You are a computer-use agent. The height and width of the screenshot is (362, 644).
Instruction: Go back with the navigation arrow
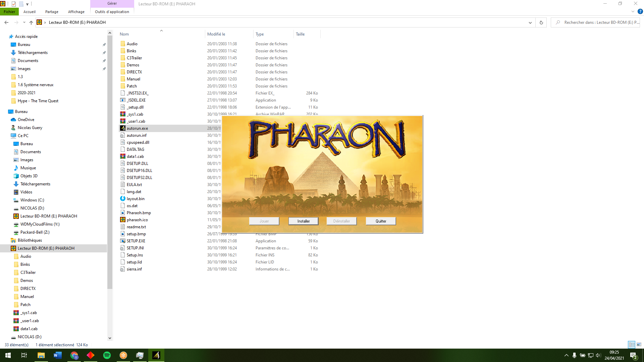pyautogui.click(x=6, y=22)
